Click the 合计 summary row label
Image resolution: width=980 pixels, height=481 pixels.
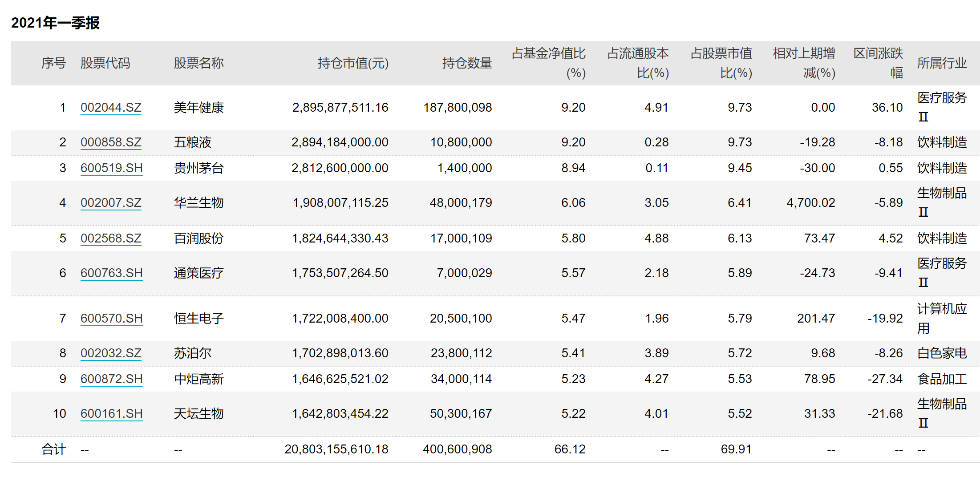[53, 449]
